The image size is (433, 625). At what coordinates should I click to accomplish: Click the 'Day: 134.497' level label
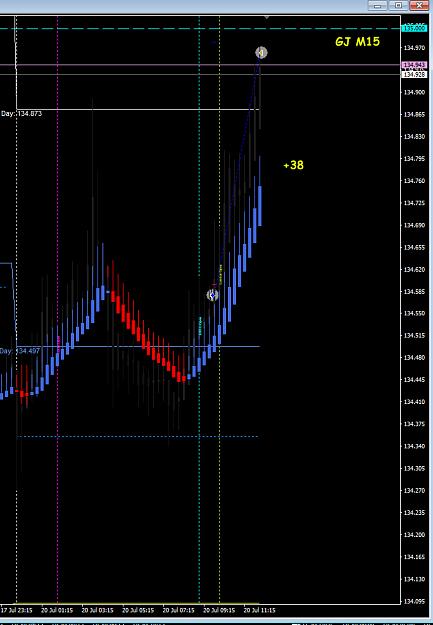[x=20, y=351]
